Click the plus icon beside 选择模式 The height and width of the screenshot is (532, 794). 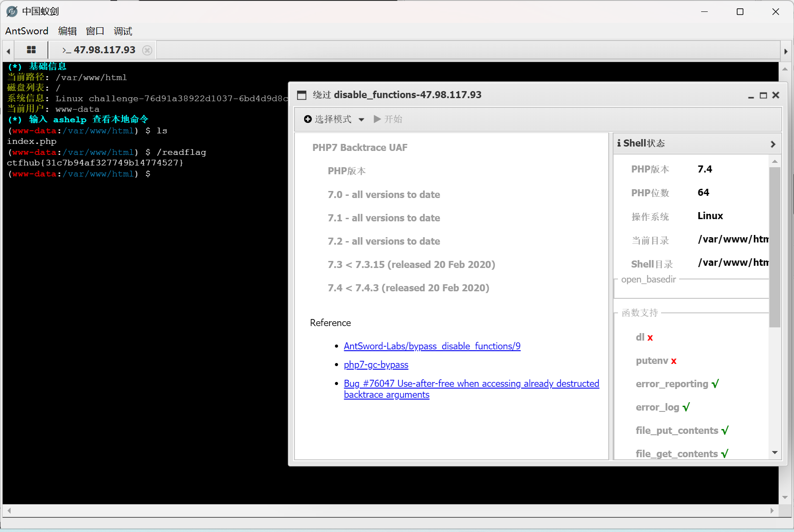tap(308, 119)
